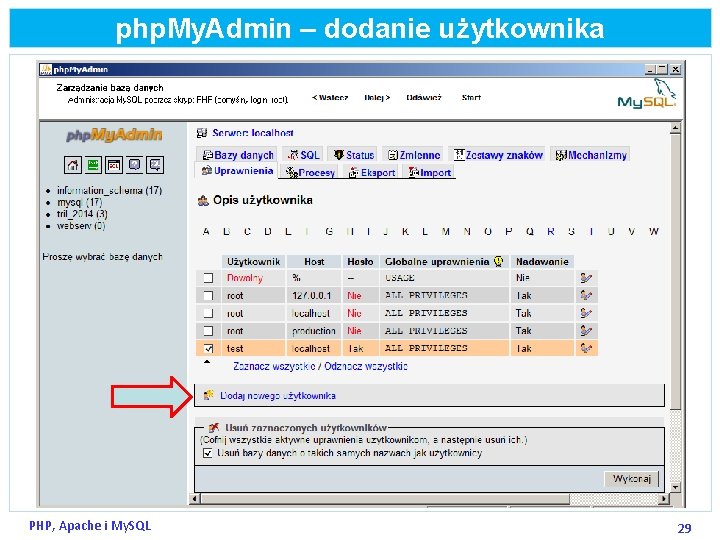This screenshot has height=540, width=720.
Task: Edit privileges icon for test user
Action: pos(586,349)
